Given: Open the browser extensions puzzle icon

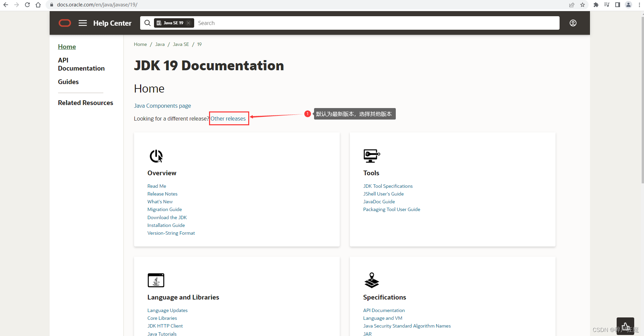Looking at the screenshot, I should point(596,5).
